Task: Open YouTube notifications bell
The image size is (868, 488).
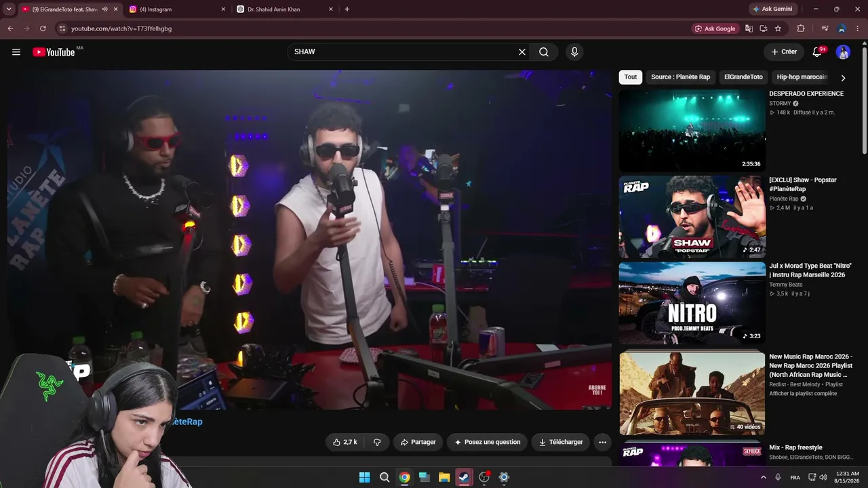Action: [x=817, y=52]
